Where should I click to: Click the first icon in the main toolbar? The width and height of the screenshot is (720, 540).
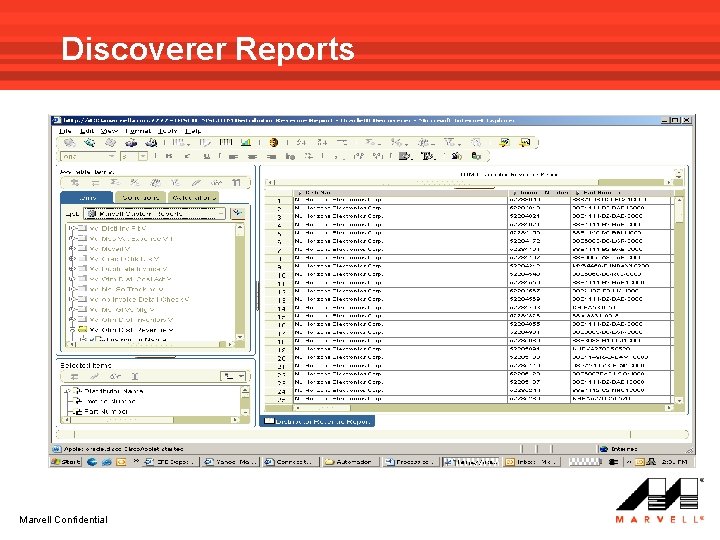69,143
